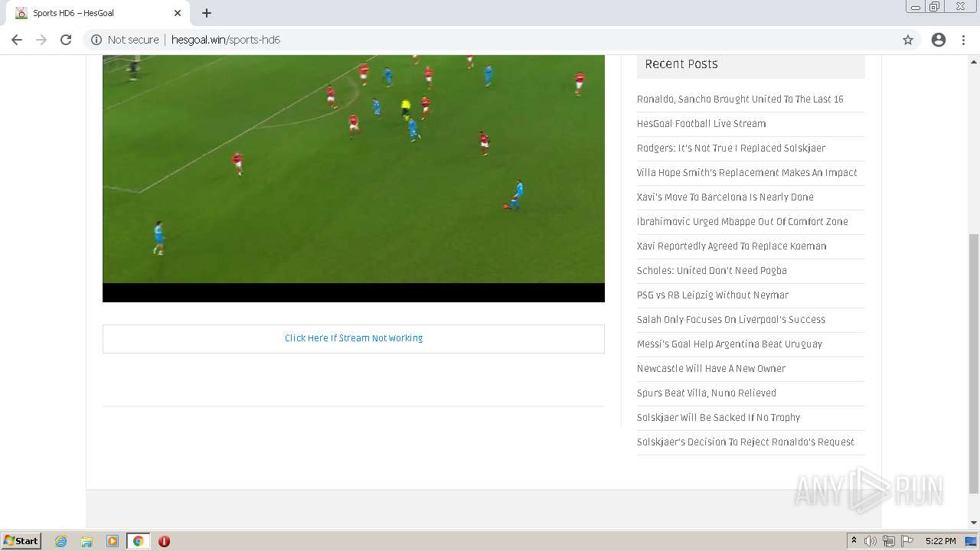980x551 pixels.
Task: Select the Sports HD6 – HesGoal tab
Action: coord(100,13)
